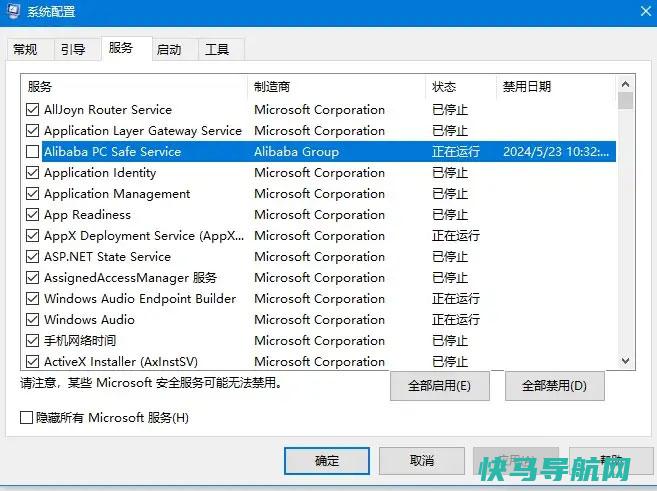
Task: Cancel with the 取消 button
Action: click(x=422, y=461)
